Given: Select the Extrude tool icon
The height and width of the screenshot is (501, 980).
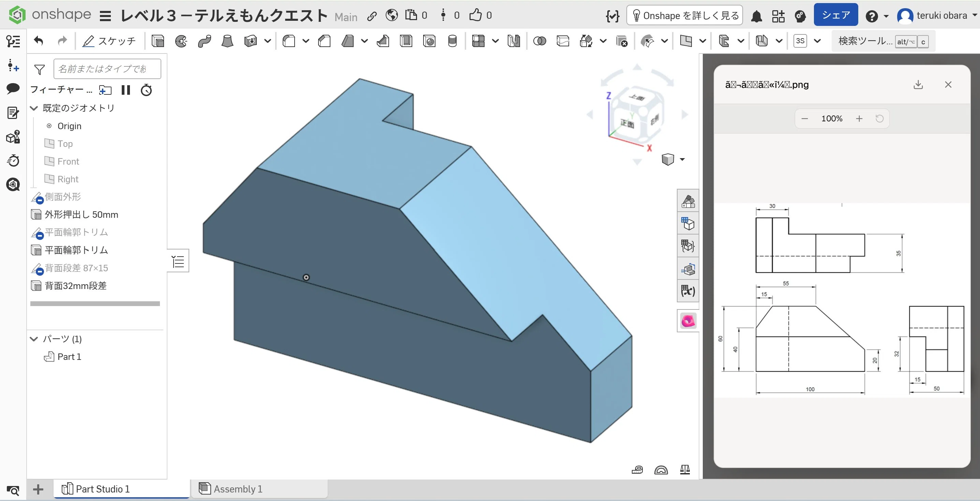Looking at the screenshot, I should point(158,41).
